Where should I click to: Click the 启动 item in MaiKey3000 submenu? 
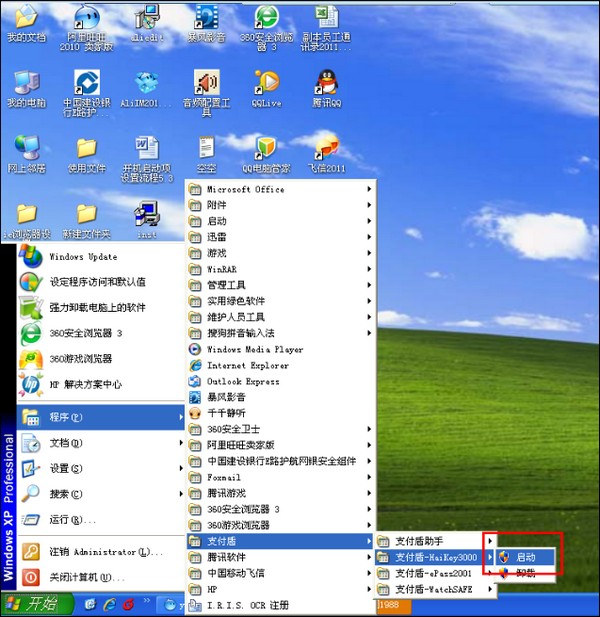click(x=524, y=557)
